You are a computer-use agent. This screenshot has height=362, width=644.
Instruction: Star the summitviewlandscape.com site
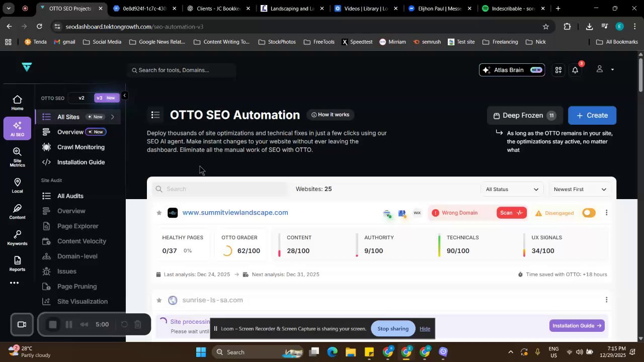click(159, 213)
